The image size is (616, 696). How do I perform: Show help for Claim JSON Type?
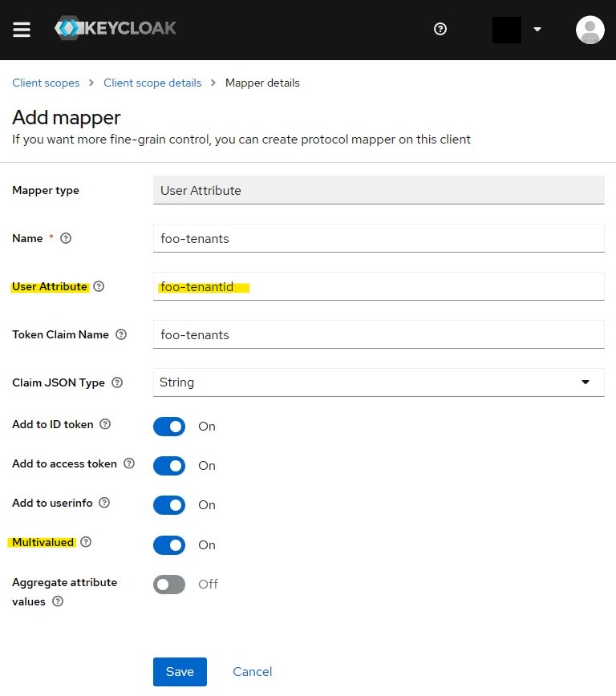[117, 382]
